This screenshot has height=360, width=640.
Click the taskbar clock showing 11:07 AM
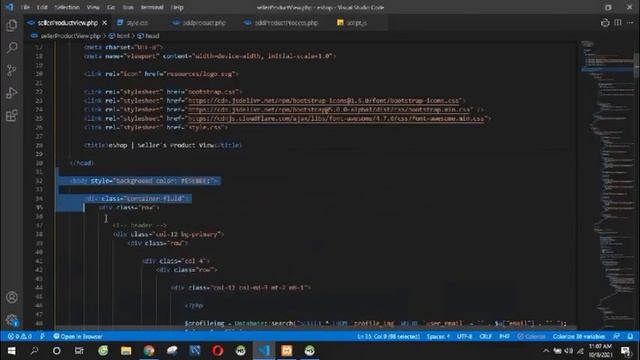point(600,351)
